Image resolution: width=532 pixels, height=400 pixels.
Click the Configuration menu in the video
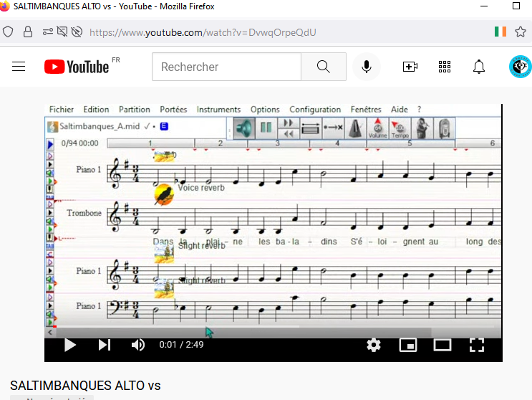315,110
